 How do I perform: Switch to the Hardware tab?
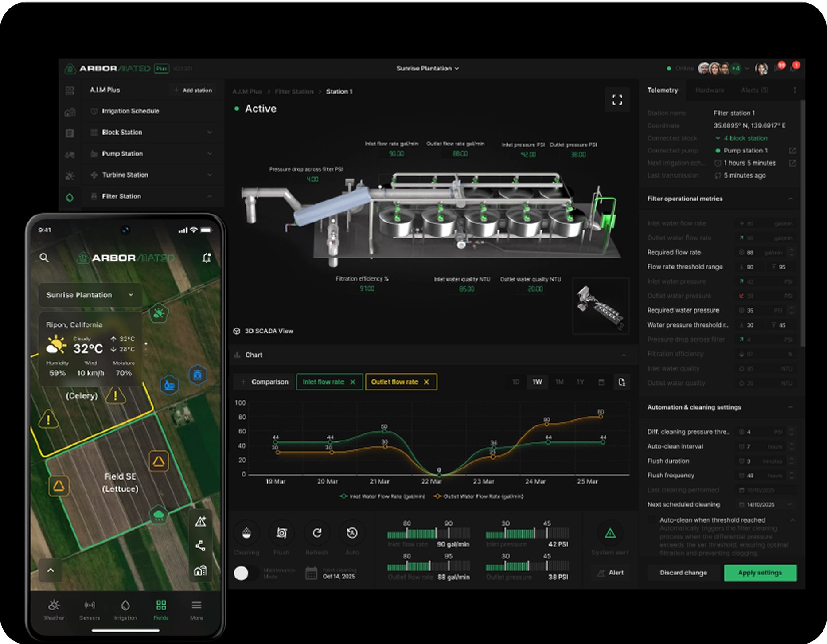709,90
